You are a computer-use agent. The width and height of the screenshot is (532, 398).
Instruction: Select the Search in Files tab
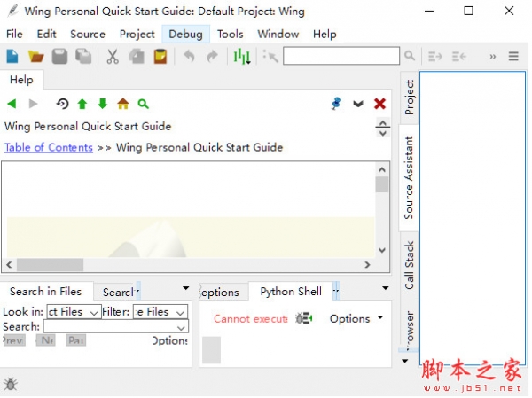[45, 292]
